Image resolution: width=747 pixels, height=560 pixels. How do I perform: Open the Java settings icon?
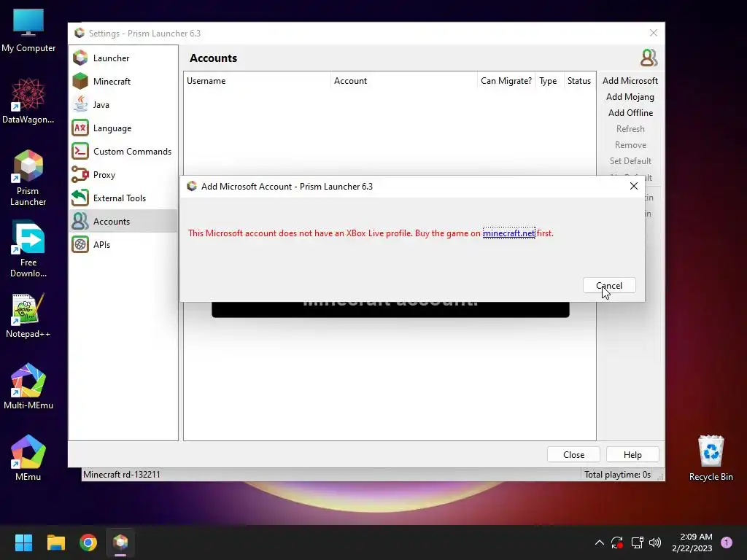click(x=80, y=105)
